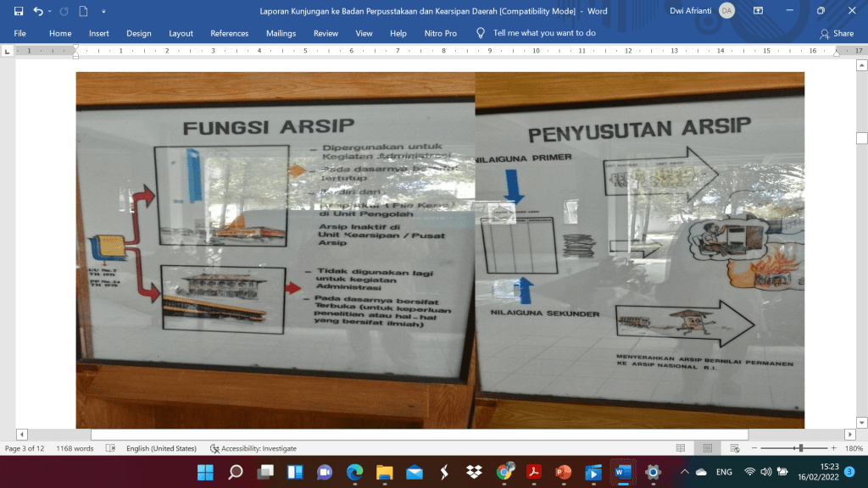Switch to Print Layout view
868x488 pixels.
click(706, 448)
